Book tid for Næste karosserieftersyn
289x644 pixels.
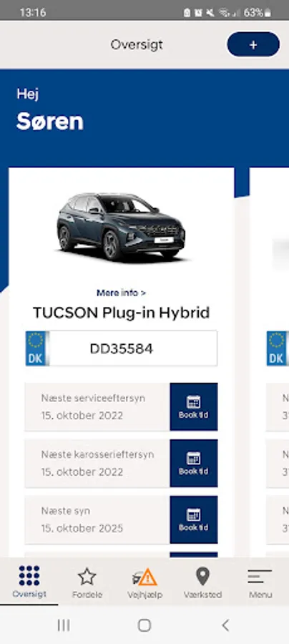click(x=194, y=463)
